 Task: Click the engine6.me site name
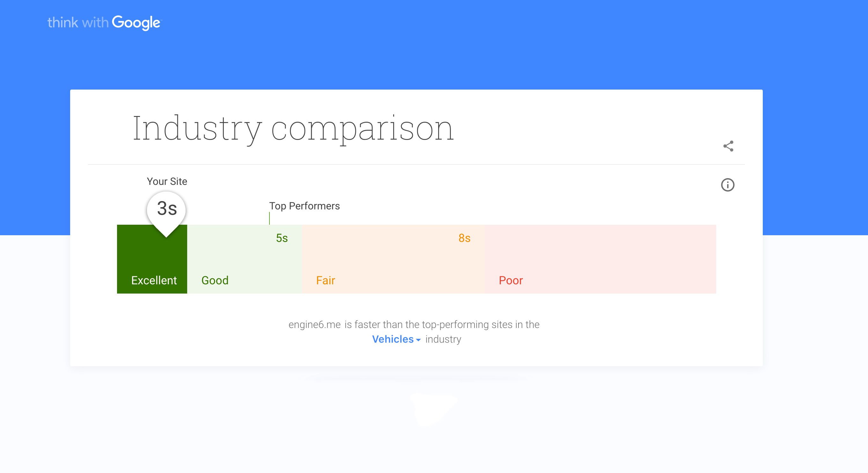point(314,324)
